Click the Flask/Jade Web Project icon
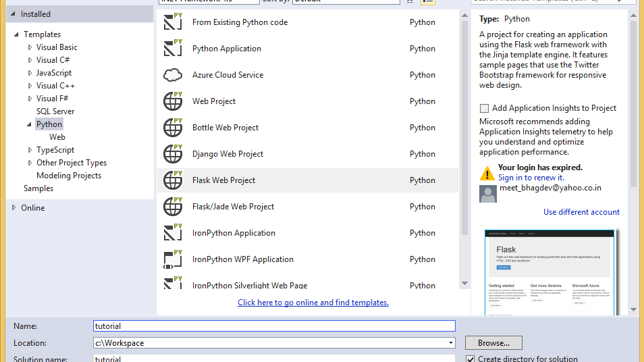 (173, 207)
